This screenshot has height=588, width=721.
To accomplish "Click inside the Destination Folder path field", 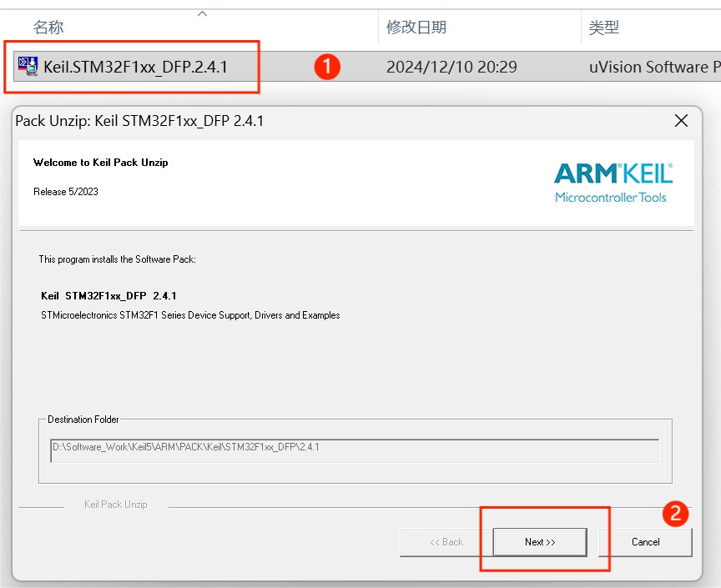I will (355, 450).
